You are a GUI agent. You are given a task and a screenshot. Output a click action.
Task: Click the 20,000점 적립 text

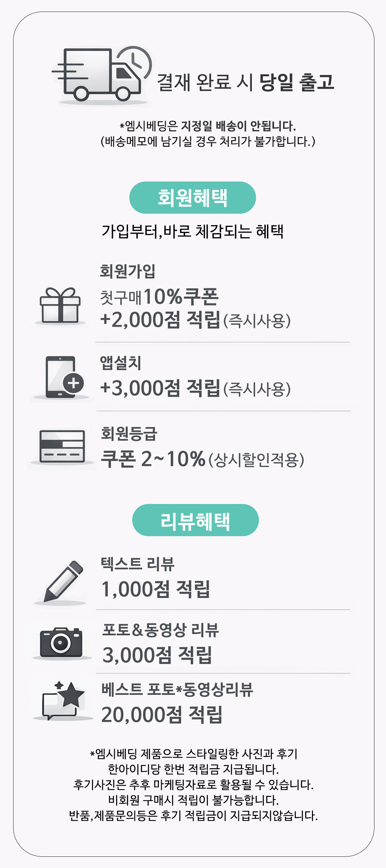162,714
